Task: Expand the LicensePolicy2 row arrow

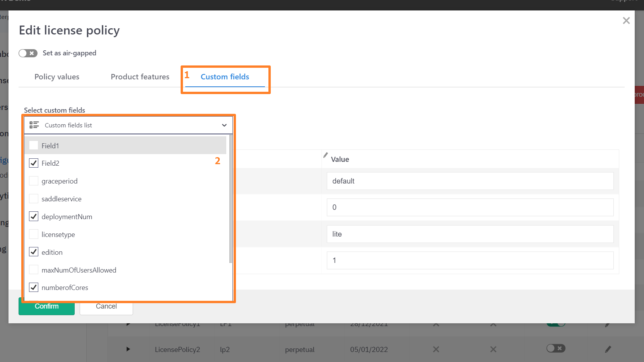Action: [128, 349]
